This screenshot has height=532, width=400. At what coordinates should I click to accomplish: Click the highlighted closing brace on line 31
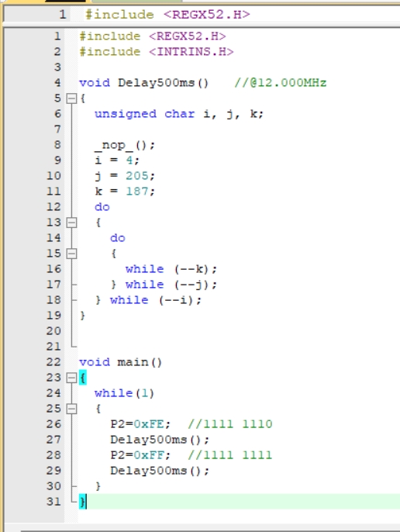[x=83, y=502]
